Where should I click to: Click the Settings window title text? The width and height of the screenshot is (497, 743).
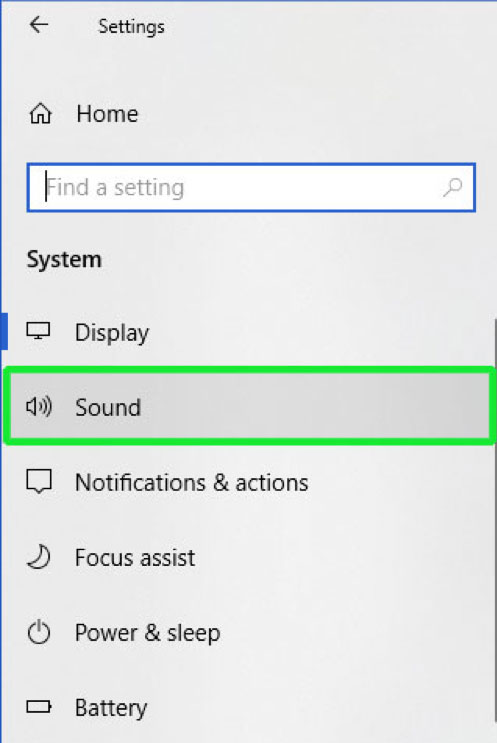pyautogui.click(x=131, y=27)
